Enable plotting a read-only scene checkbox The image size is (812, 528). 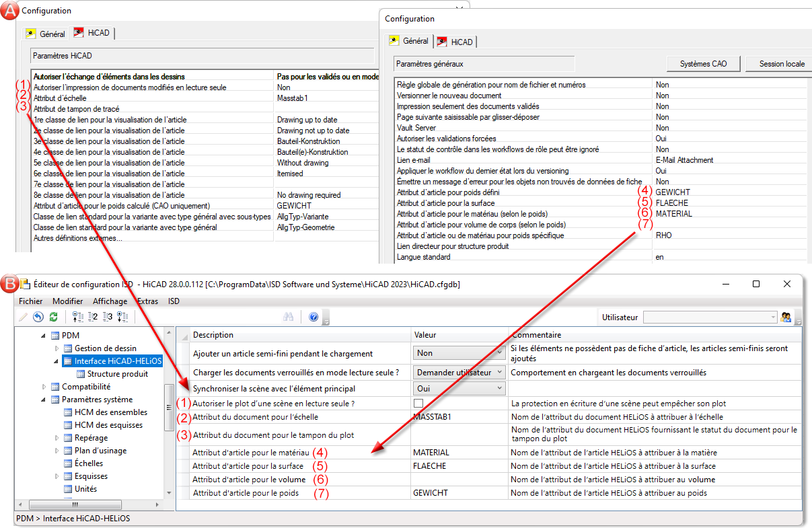pos(418,403)
